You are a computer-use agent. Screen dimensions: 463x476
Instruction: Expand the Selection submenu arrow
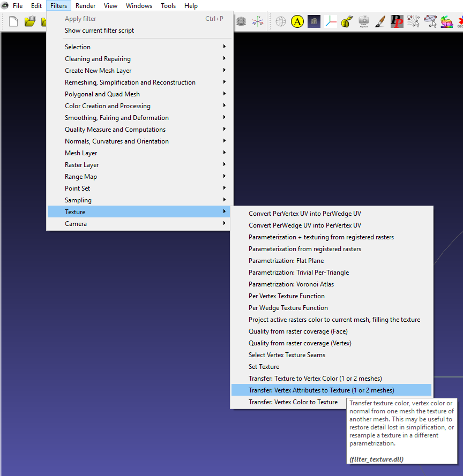pos(224,47)
